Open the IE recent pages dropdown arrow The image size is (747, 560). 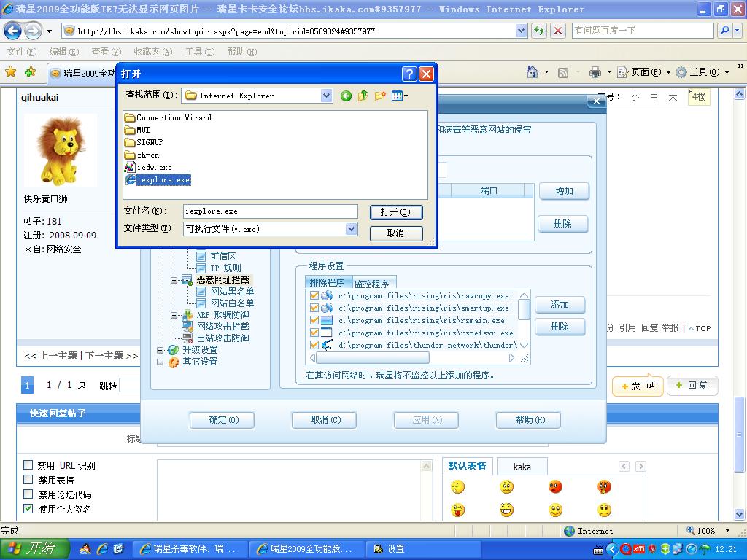click(x=49, y=31)
